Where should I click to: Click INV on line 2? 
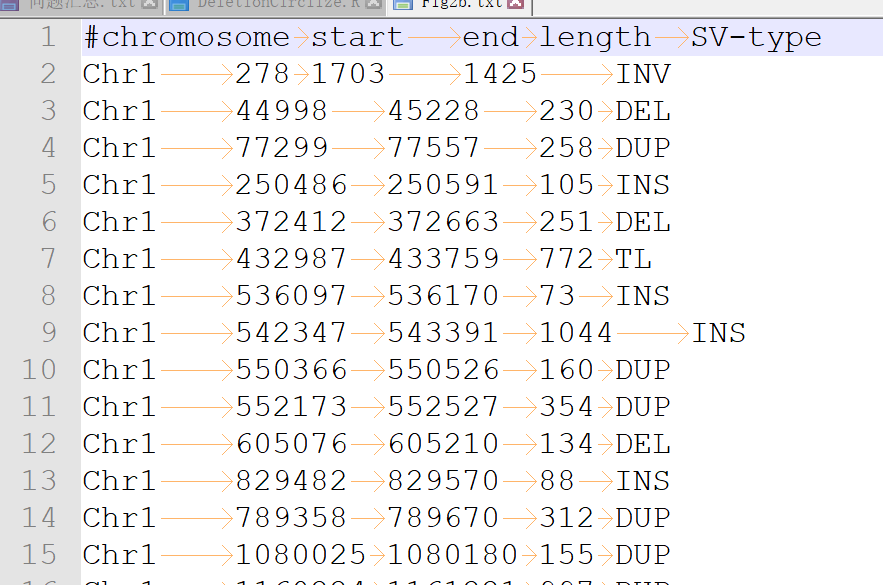pyautogui.click(x=643, y=74)
